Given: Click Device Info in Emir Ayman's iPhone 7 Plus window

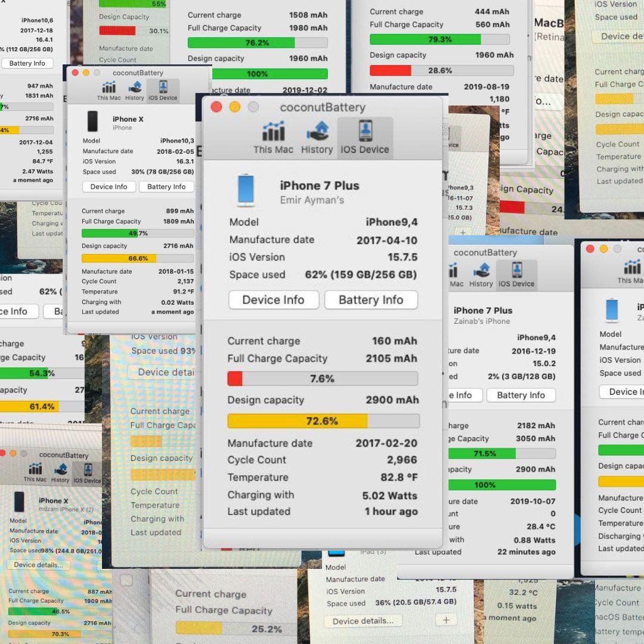Looking at the screenshot, I should click(274, 300).
